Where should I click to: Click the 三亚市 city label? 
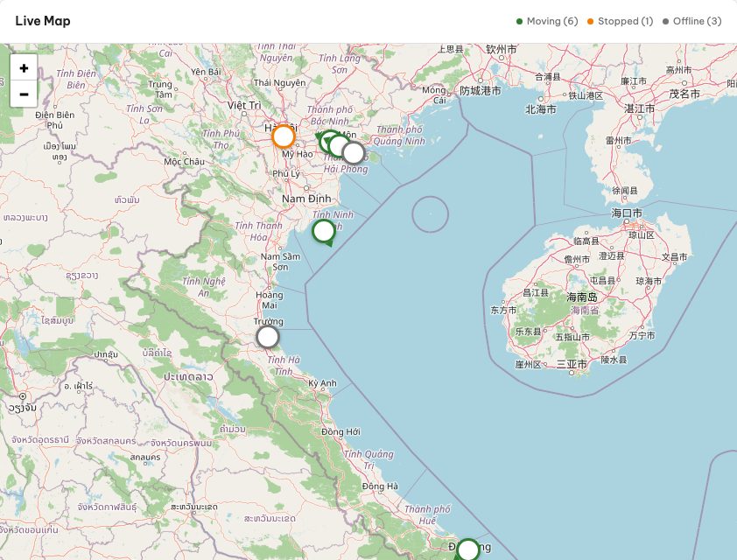coord(572,364)
